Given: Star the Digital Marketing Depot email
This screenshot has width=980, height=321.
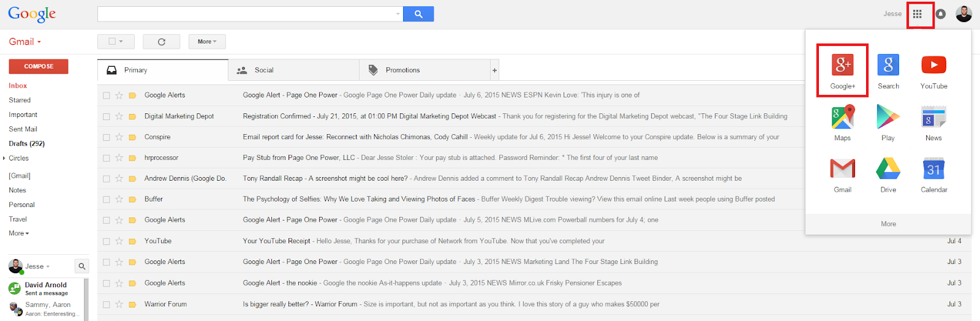Looking at the screenshot, I should [x=119, y=116].
